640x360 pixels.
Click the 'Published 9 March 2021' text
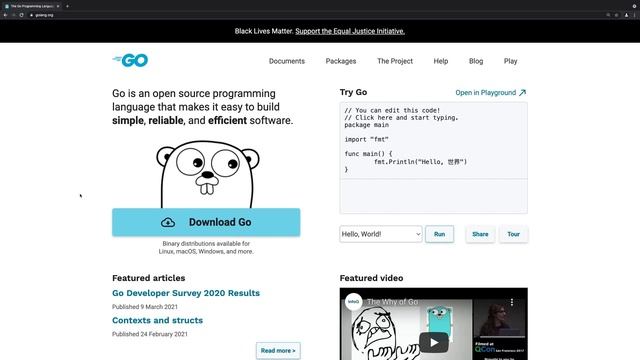tap(145, 307)
